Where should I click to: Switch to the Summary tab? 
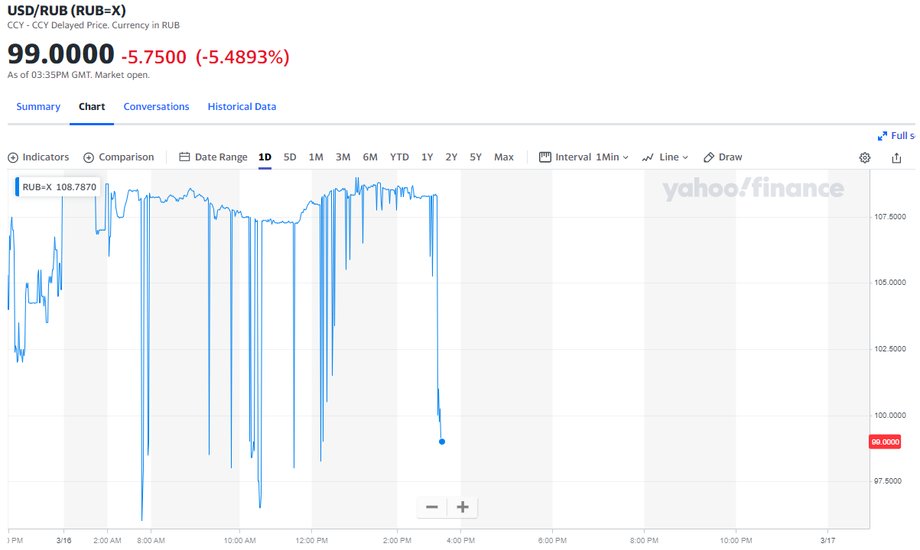tap(38, 106)
